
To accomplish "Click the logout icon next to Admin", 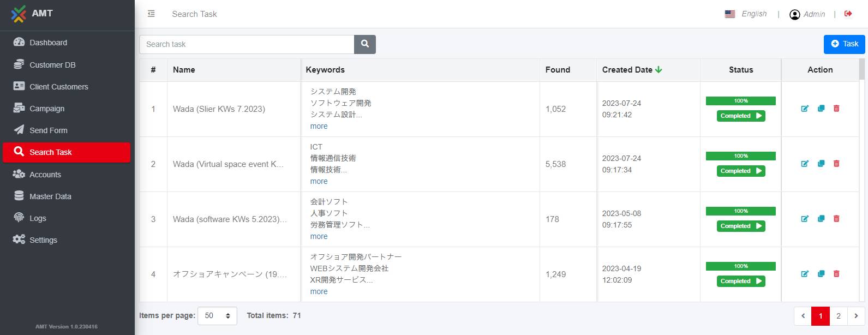I will (848, 14).
